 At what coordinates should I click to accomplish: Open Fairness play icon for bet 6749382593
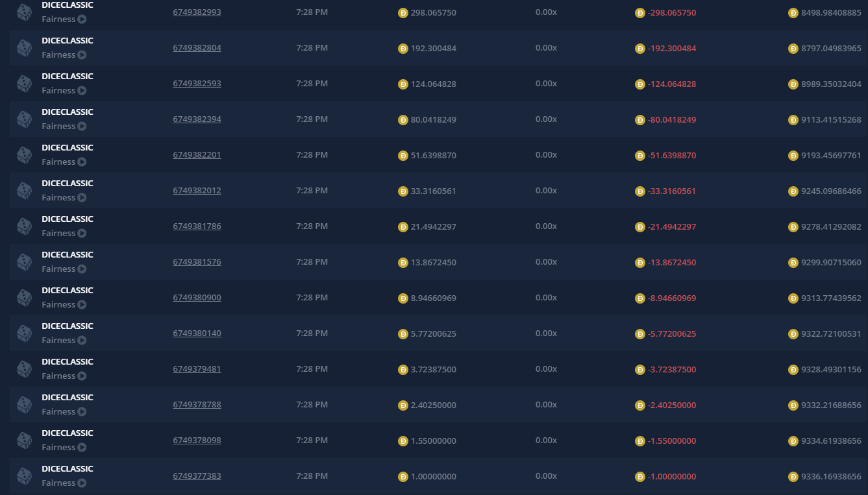[x=82, y=91]
